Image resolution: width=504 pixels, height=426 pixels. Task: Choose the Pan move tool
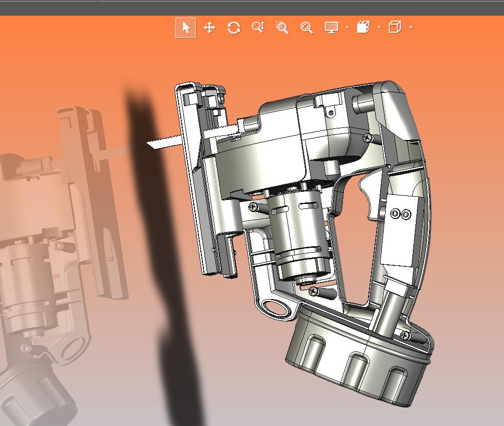pos(209,28)
